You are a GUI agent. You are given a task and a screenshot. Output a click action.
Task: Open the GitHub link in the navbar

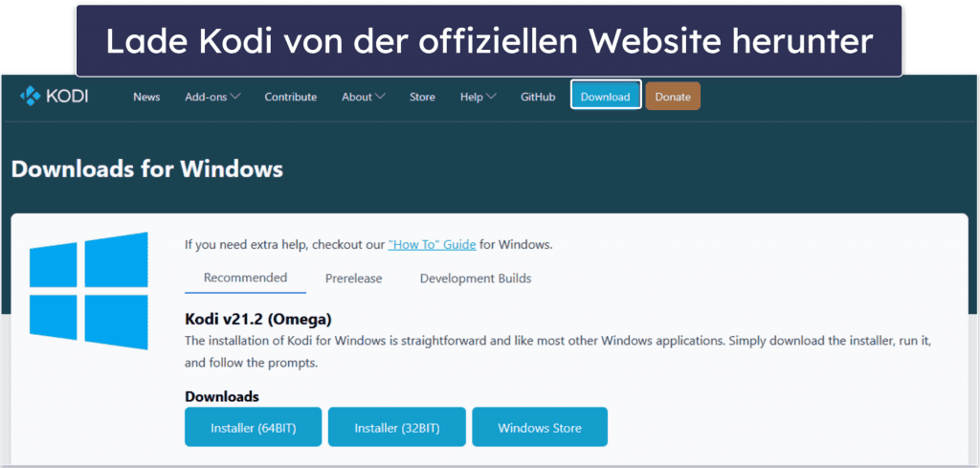point(538,97)
